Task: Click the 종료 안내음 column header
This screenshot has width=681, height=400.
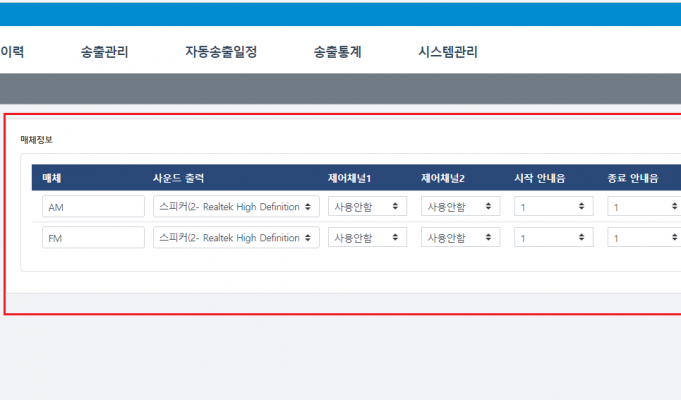Action: pos(633,178)
